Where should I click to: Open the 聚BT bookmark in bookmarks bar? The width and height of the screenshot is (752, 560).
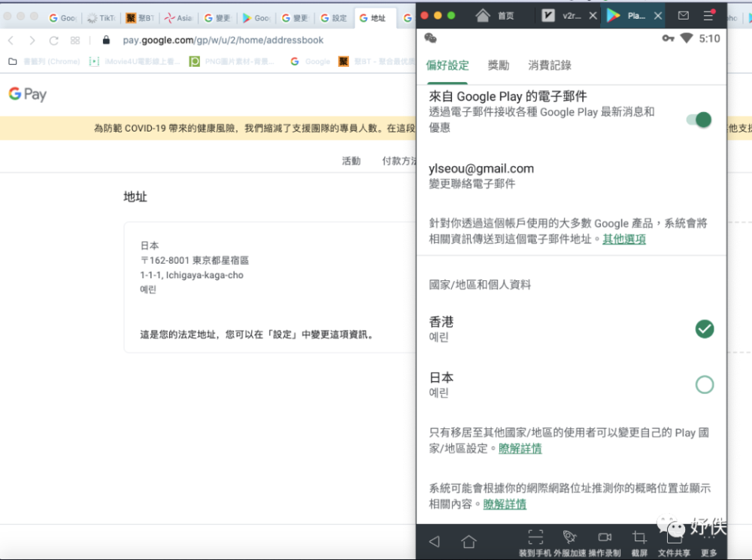click(378, 62)
